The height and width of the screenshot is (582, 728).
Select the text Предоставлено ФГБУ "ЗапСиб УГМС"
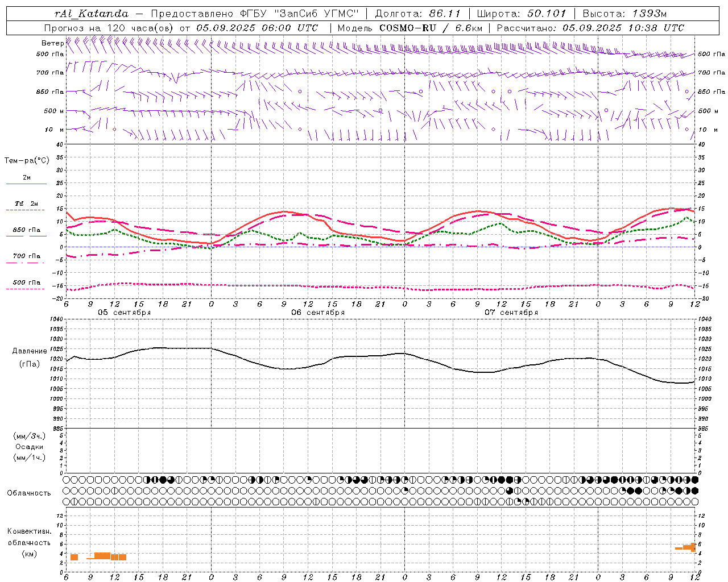pyautogui.click(x=255, y=14)
